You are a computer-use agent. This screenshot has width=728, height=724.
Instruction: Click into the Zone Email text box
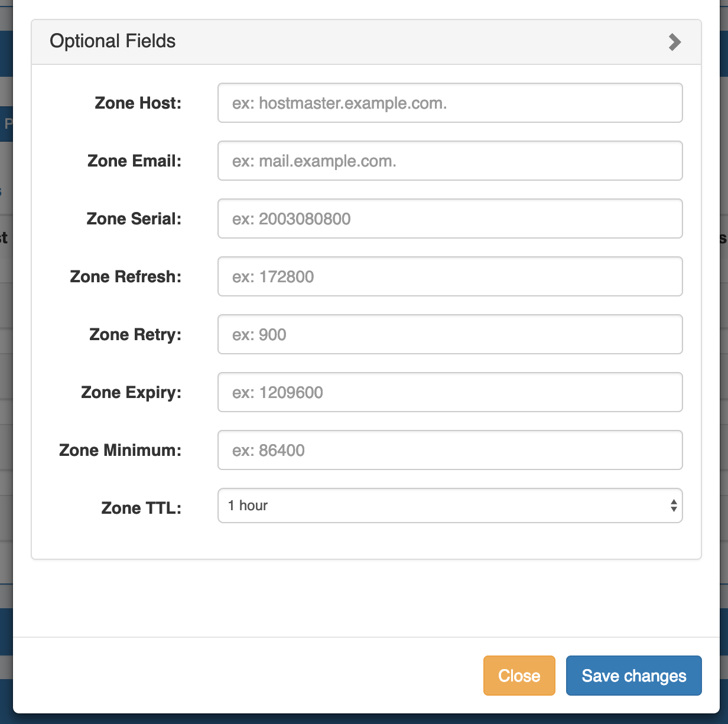(x=450, y=161)
